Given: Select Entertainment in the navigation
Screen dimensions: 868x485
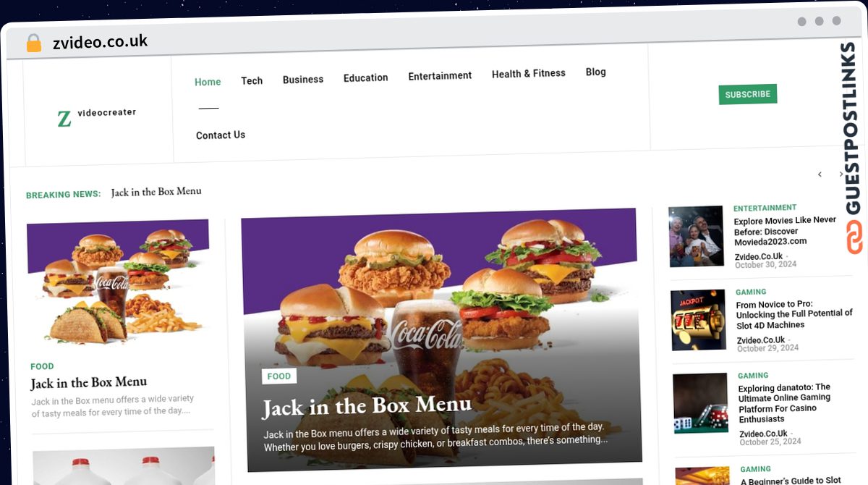Looking at the screenshot, I should 440,75.
